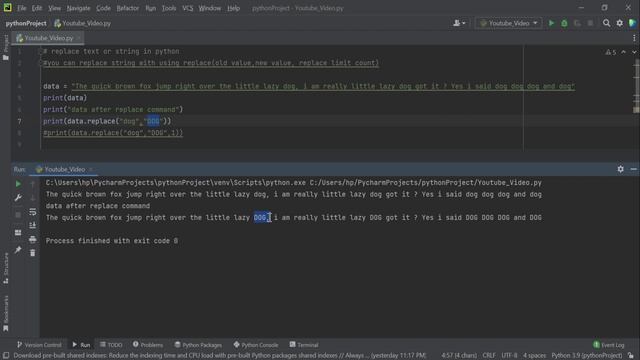This screenshot has height=360, width=640.
Task: Open the TODO tool window
Action: tap(111, 345)
